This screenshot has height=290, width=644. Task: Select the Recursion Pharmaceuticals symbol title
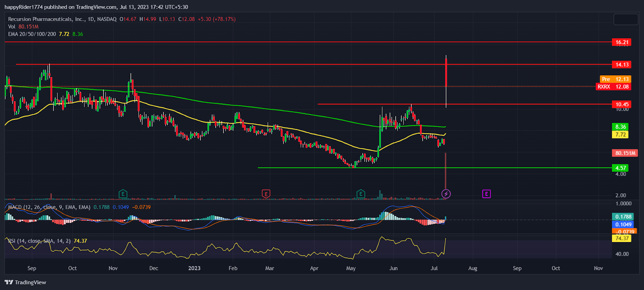(62, 19)
